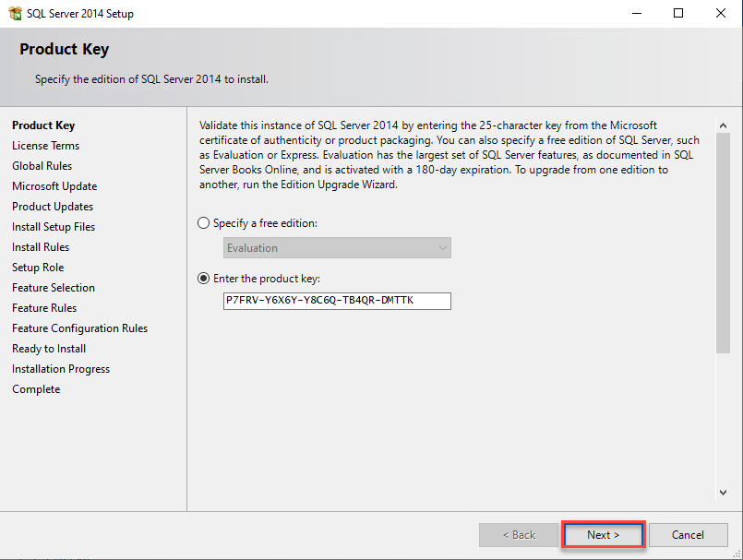
Task: Click the validation description paragraph
Action: (449, 155)
